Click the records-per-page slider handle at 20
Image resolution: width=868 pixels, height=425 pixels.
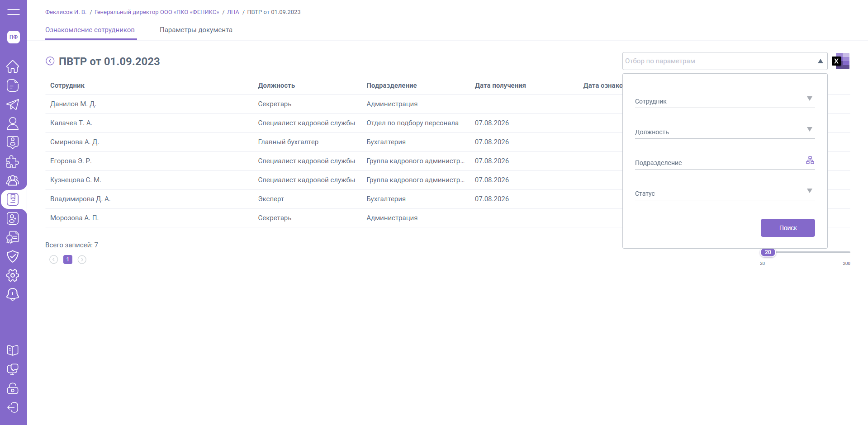(x=768, y=252)
